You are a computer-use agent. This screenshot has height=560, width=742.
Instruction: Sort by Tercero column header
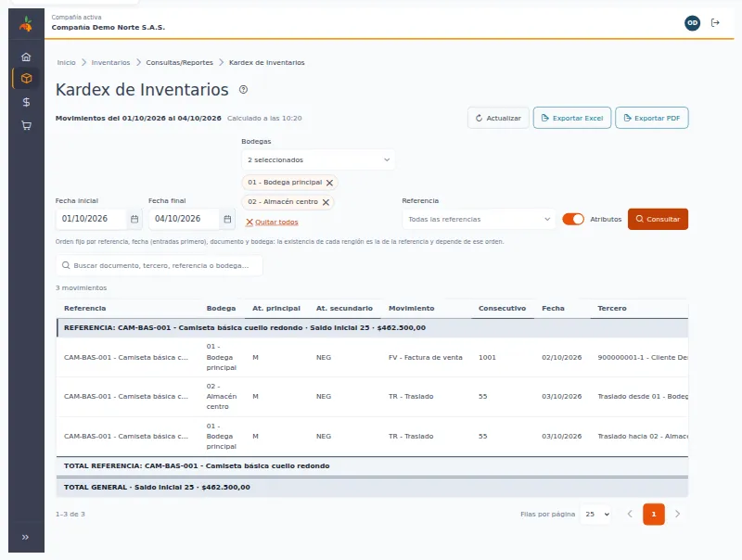point(612,309)
